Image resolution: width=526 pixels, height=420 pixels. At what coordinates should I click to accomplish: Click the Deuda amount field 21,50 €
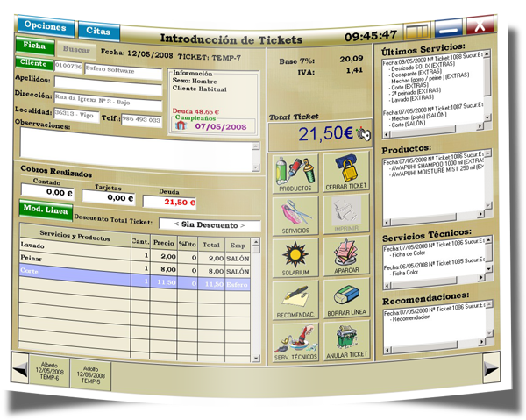pyautogui.click(x=169, y=202)
